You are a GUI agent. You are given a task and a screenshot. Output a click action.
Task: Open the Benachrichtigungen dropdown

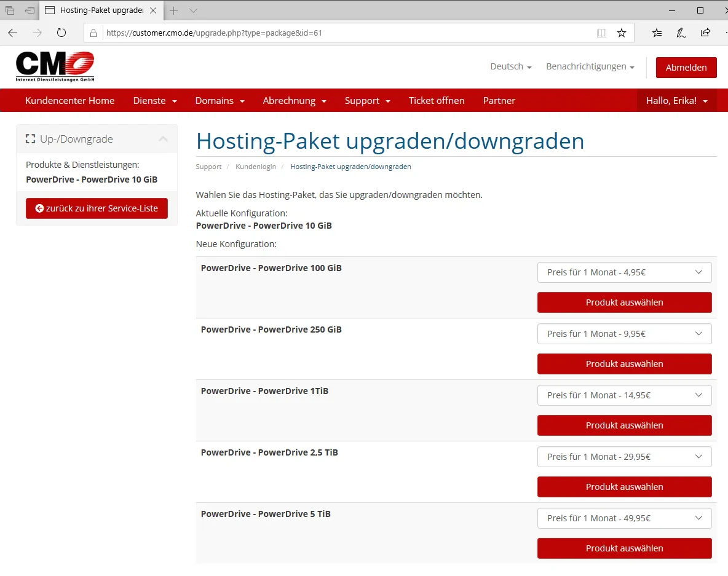[590, 66]
